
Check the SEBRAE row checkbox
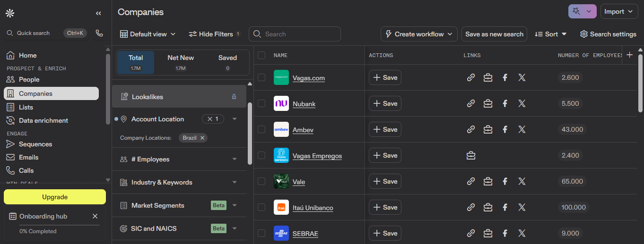pos(261,233)
